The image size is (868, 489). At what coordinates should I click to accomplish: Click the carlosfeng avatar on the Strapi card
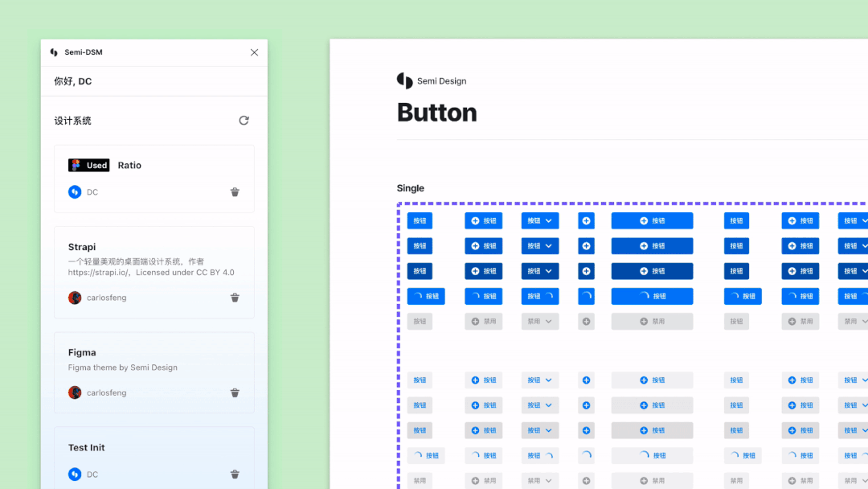[75, 298]
